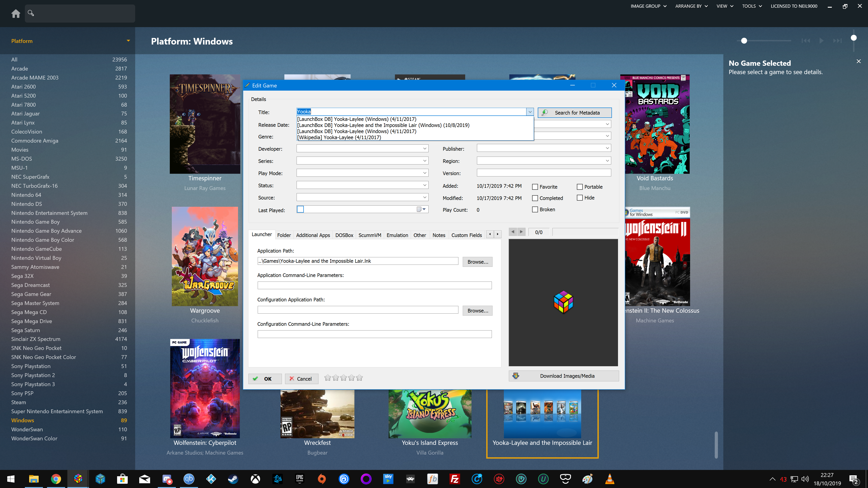Skip to the previous track in music controls

[x=806, y=41]
